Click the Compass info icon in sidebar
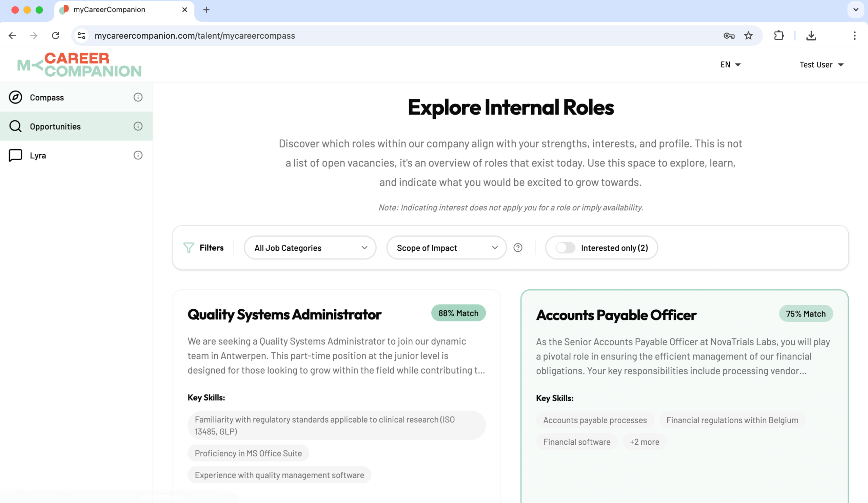Image resolution: width=868 pixels, height=503 pixels. coord(138,97)
